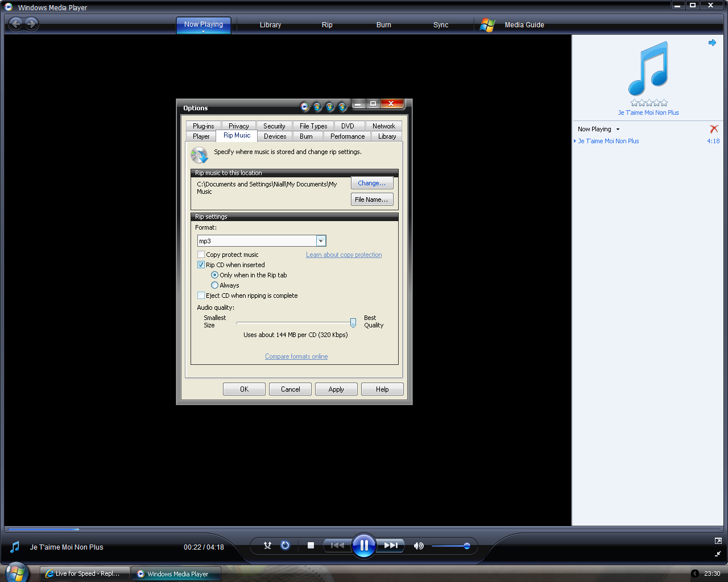Turn on shuffle in the playback controls
This screenshot has width=728, height=582.
point(267,546)
